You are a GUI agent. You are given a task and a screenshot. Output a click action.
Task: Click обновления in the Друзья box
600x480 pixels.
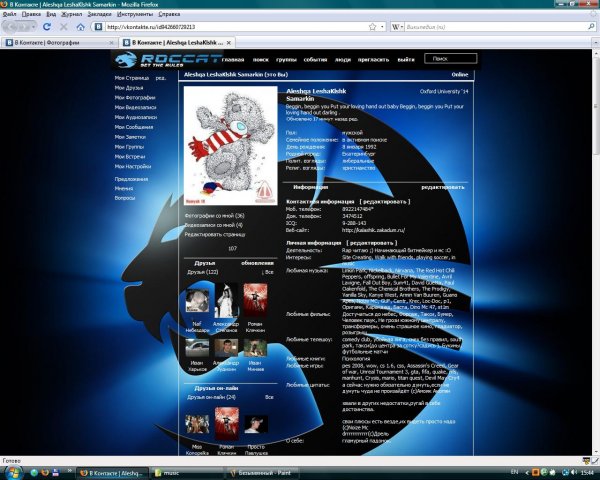click(257, 263)
